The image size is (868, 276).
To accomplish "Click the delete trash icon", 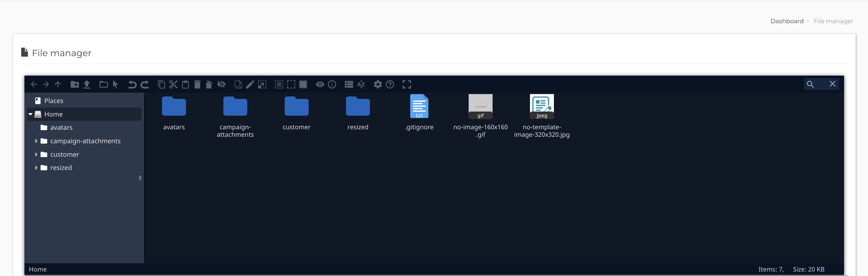I will pos(197,84).
